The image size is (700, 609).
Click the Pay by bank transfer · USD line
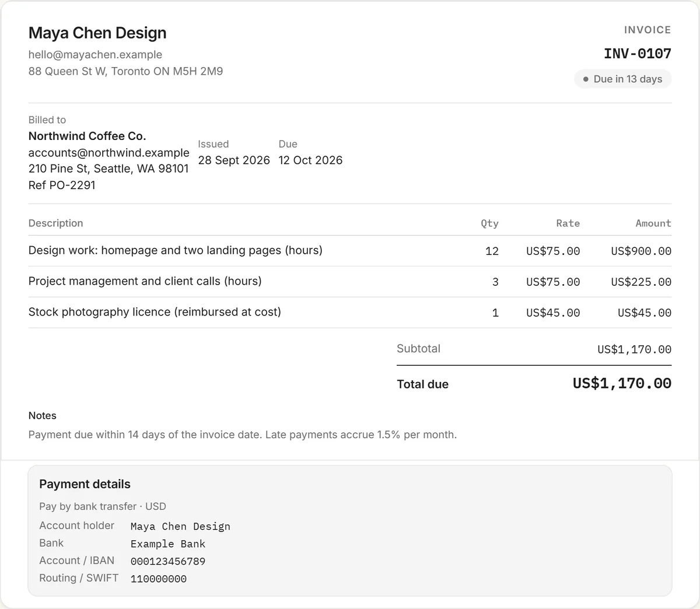[x=103, y=506]
